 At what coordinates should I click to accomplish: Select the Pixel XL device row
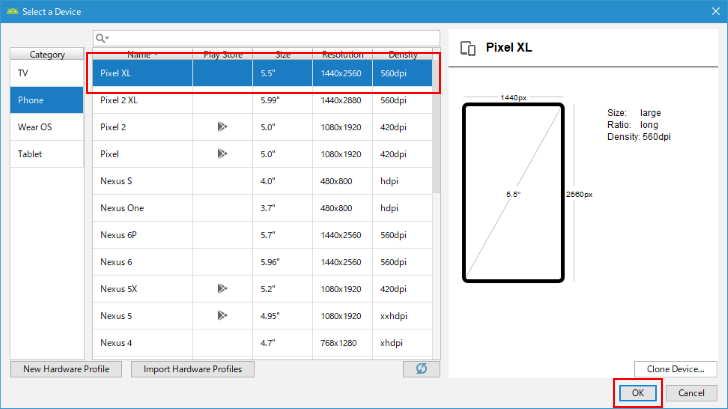(262, 73)
